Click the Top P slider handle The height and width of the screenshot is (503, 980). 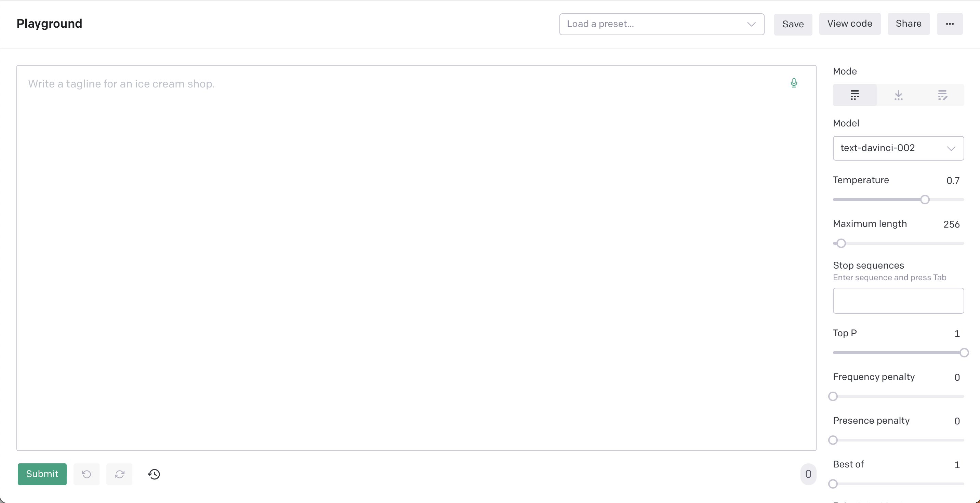point(964,353)
